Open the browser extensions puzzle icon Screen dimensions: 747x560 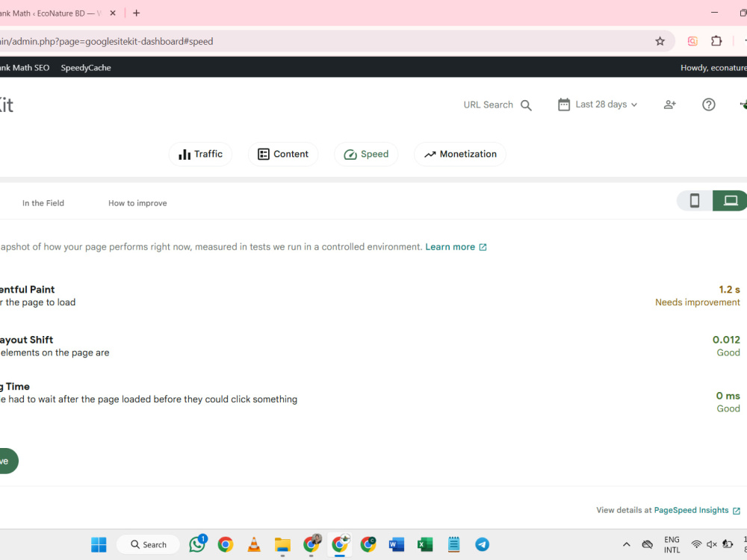point(716,41)
